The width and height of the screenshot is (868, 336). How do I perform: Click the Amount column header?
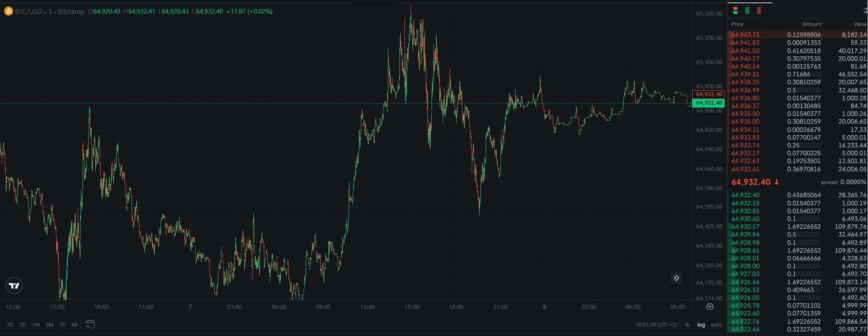812,24
